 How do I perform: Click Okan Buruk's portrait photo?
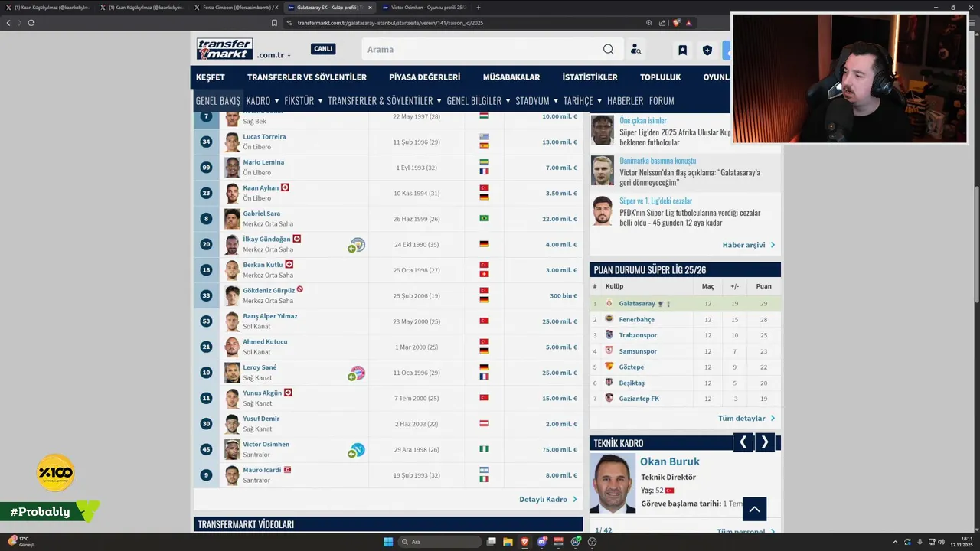tap(612, 483)
